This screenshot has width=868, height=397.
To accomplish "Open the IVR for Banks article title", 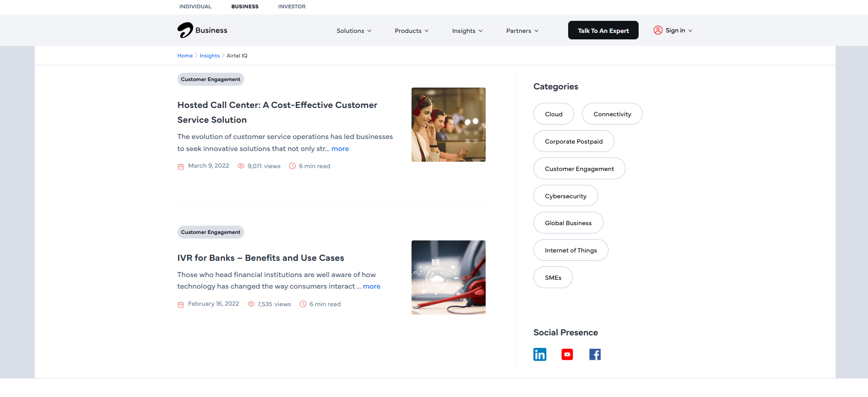I will [260, 258].
